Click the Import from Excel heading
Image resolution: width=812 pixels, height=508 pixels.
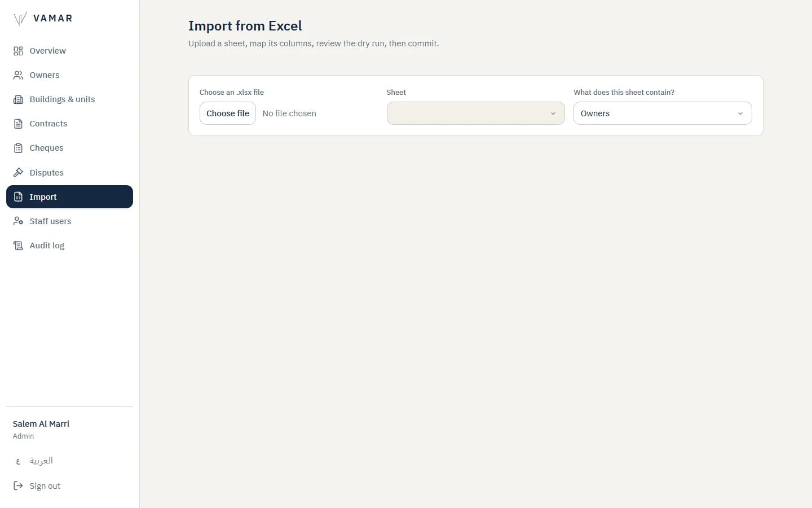[245, 26]
